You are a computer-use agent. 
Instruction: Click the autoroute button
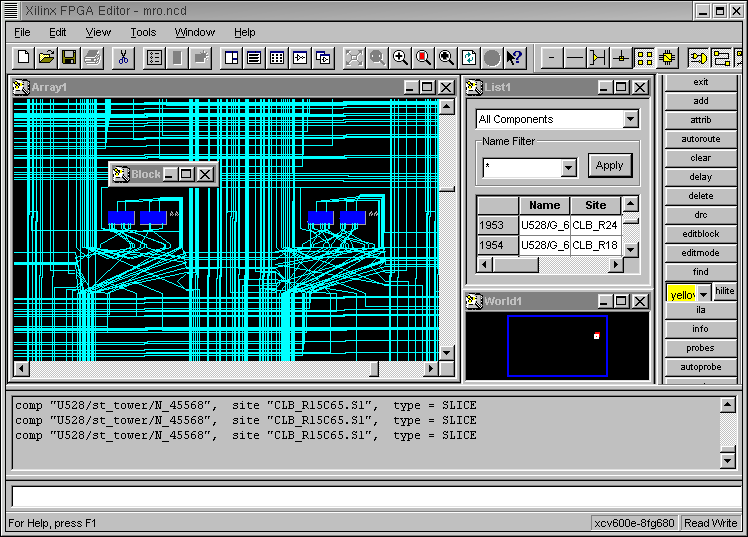click(700, 139)
